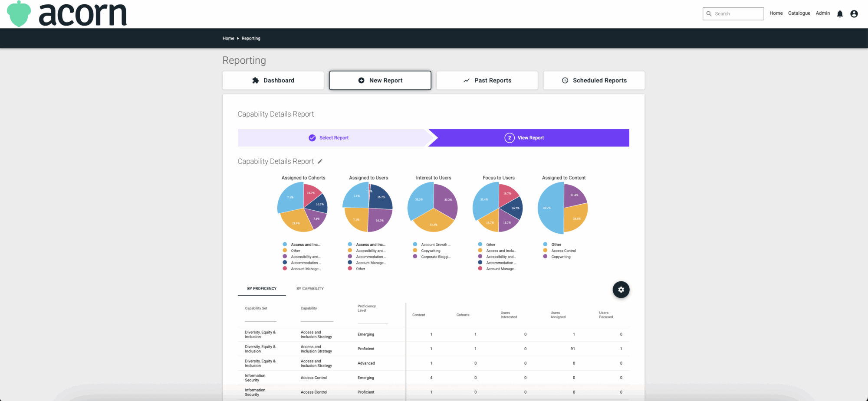Click the Home breadcrumb link
The width and height of the screenshot is (868, 401).
tap(228, 39)
